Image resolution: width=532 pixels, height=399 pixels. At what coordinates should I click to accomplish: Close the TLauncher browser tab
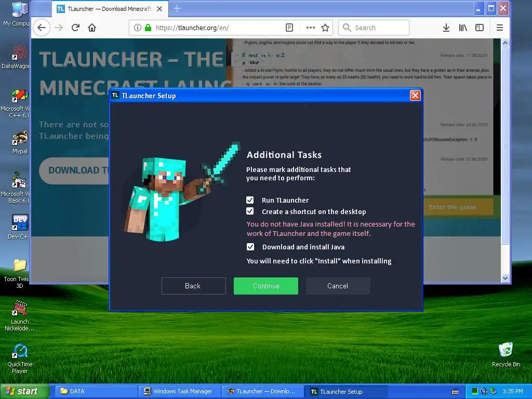pyautogui.click(x=159, y=9)
